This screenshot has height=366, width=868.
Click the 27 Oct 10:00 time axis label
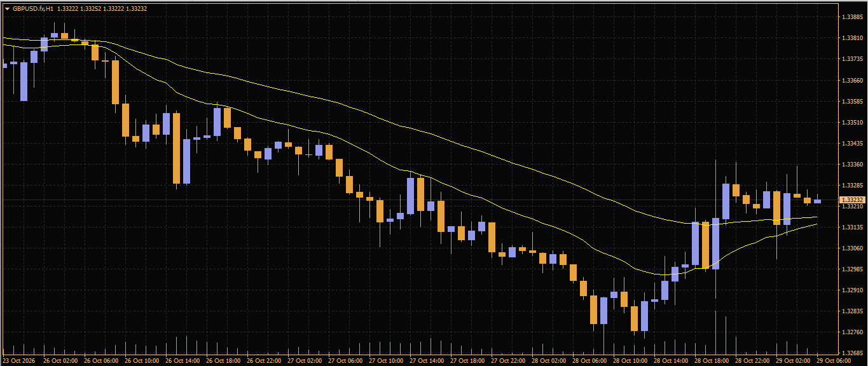(x=387, y=360)
